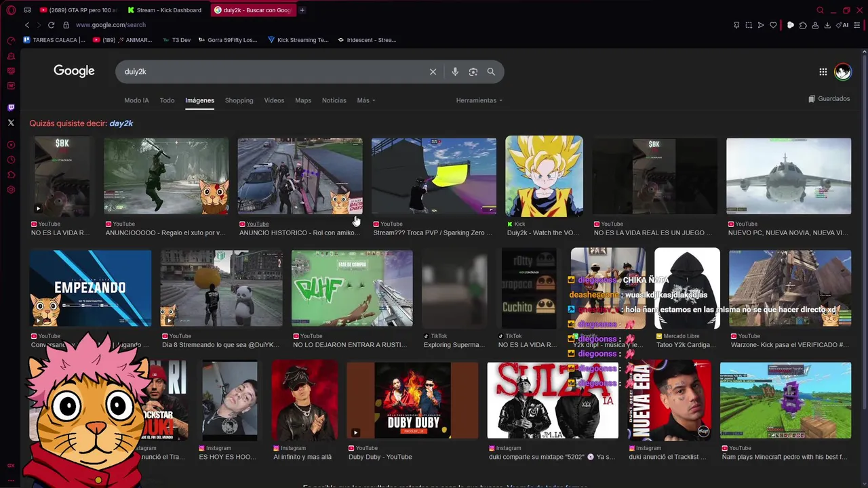Screen dimensions: 868x488
Task: Expand the Más dropdown
Action: click(366, 100)
